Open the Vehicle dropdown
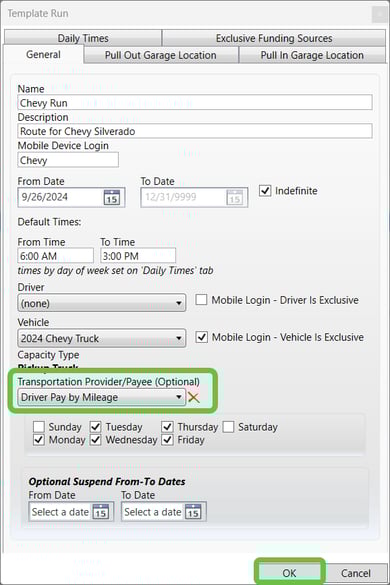Screen dimensions: 390x585 (102, 338)
